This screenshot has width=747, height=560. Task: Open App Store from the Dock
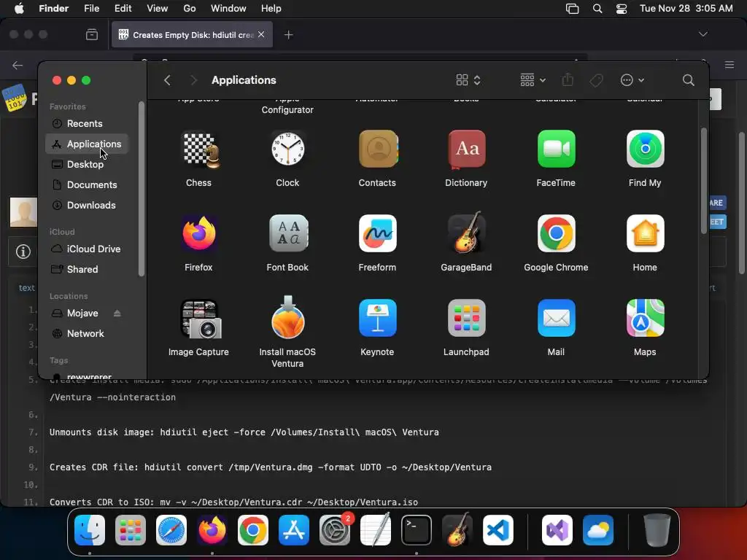294,530
